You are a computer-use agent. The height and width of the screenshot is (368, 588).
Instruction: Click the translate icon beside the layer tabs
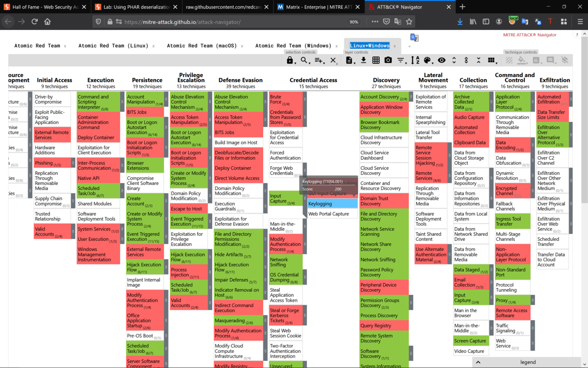point(414,38)
